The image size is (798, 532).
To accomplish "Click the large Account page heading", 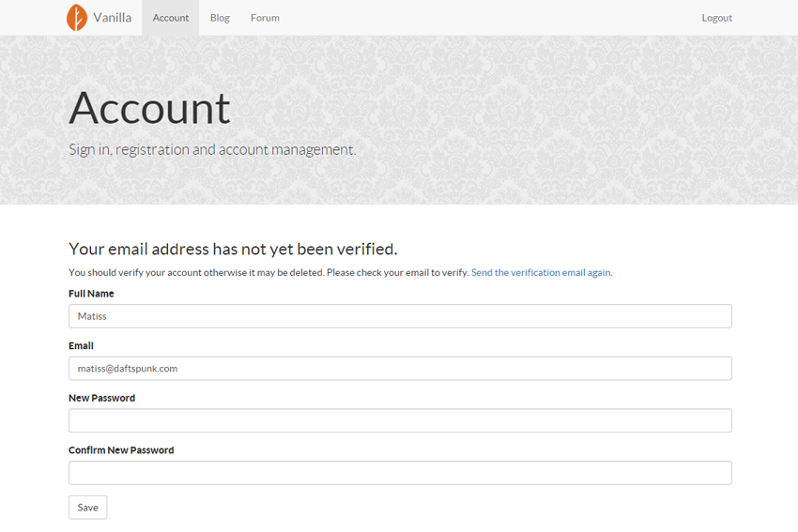I will [149, 108].
